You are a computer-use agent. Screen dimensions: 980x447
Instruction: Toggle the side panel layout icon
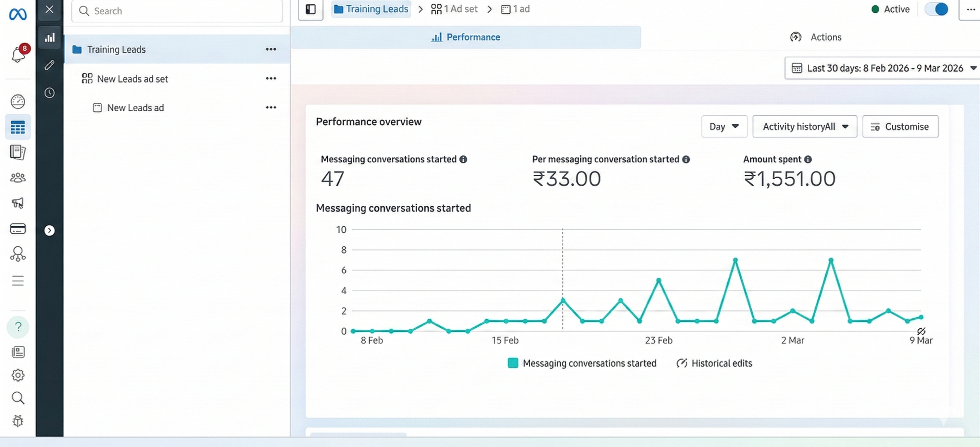pyautogui.click(x=310, y=9)
